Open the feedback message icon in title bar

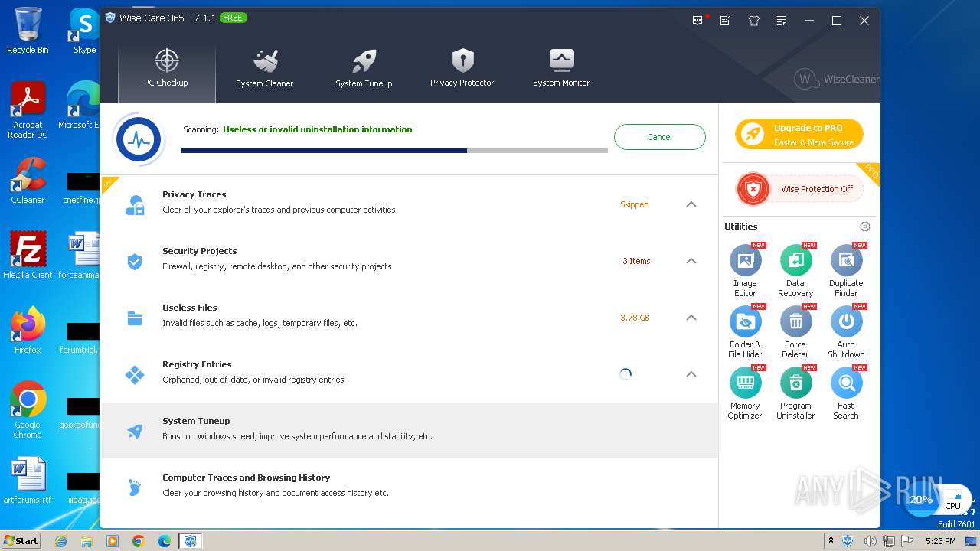click(697, 21)
